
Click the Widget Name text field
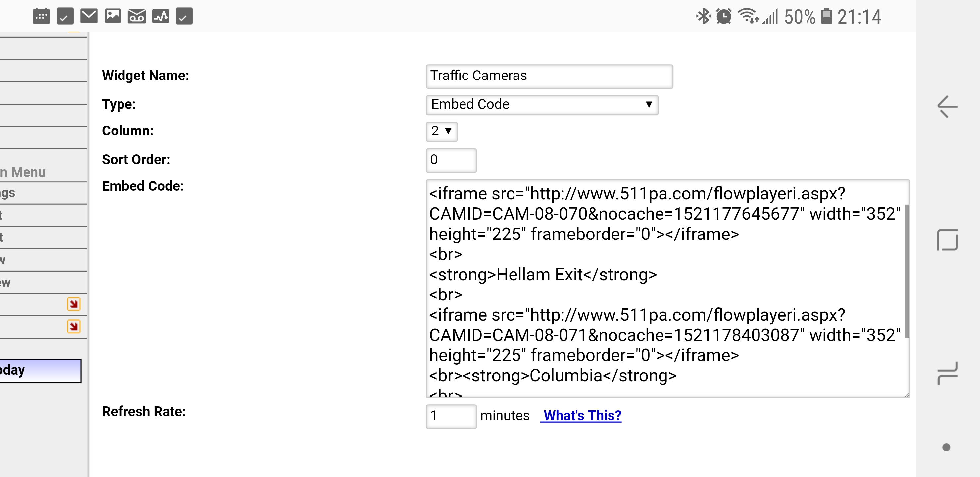point(549,76)
